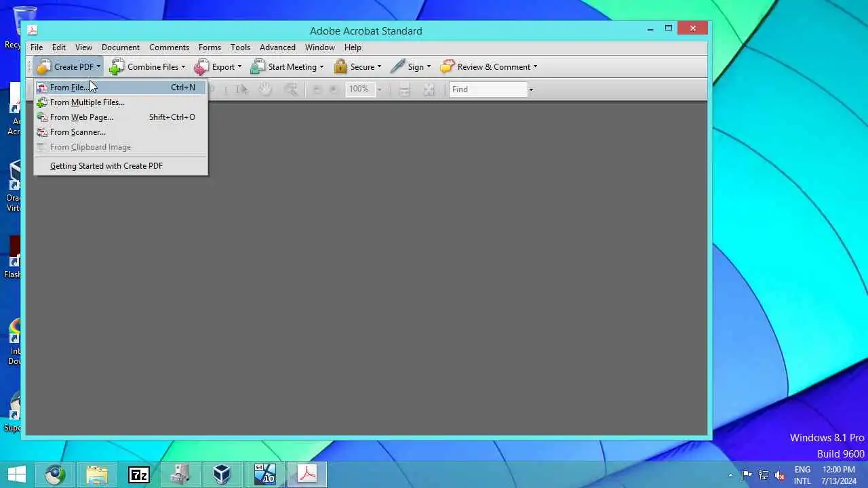Expand the Review & Comment dropdown arrow
The height and width of the screenshot is (488, 868).
tap(535, 67)
